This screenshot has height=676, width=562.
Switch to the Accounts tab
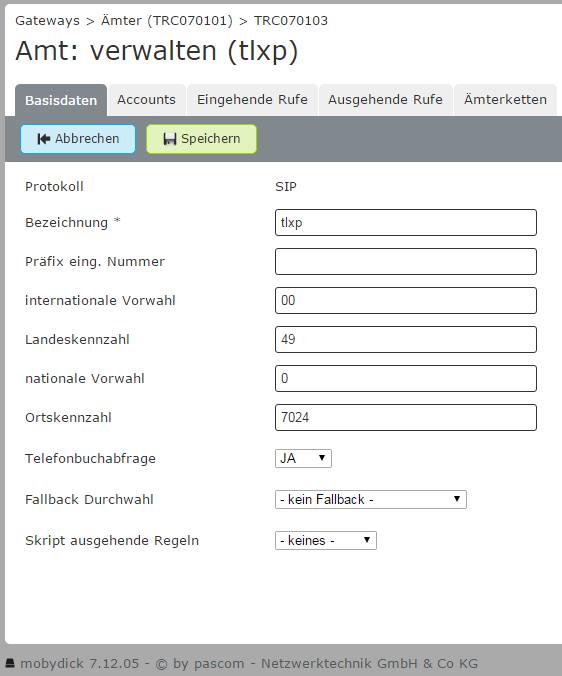147,100
